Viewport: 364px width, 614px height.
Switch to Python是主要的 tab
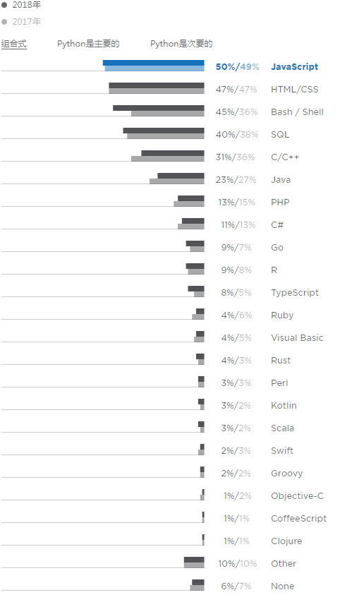point(88,44)
